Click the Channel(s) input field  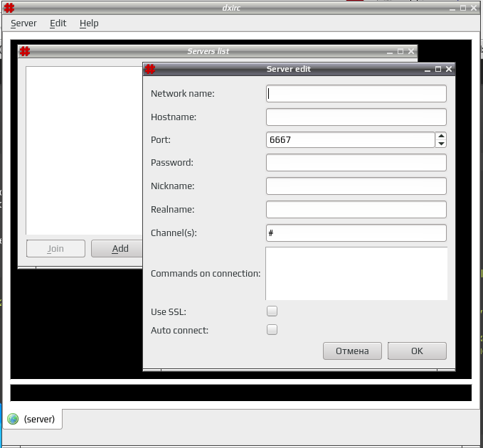pos(356,233)
